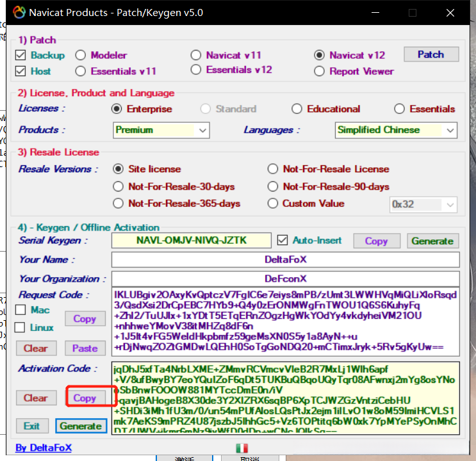The height and width of the screenshot is (461, 476).
Task: Click the Your Name field DeltaFoX
Action: point(285,259)
